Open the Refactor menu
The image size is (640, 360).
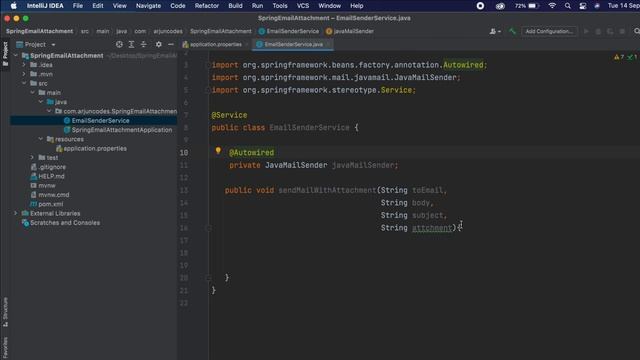tap(207, 6)
